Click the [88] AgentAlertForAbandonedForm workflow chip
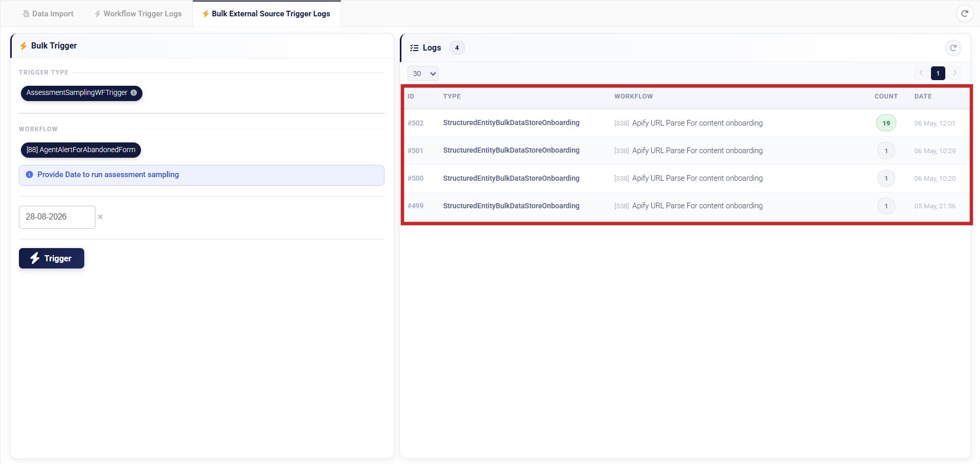The height and width of the screenshot is (464, 980). 81,150
